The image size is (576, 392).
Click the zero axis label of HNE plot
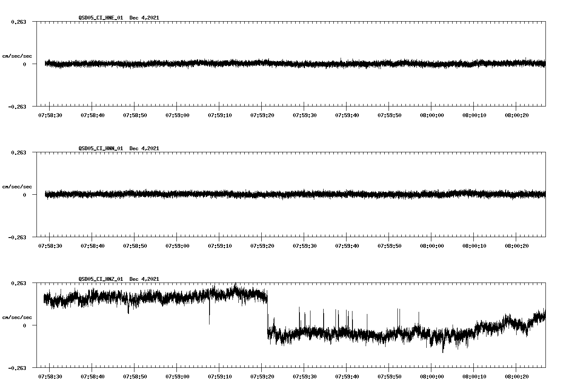[25, 64]
